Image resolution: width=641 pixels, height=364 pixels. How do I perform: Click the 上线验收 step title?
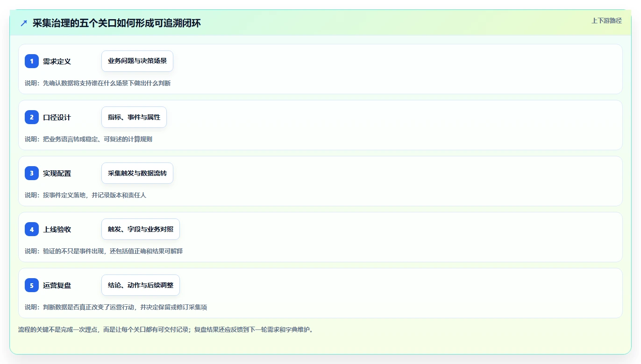(x=57, y=230)
